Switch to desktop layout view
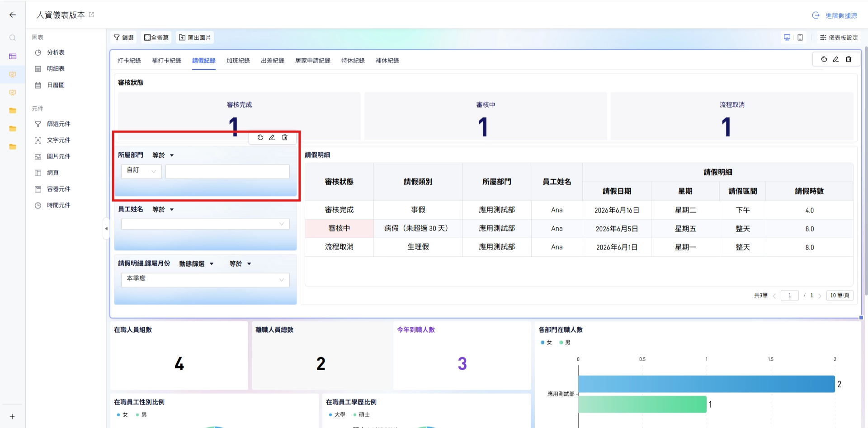 (x=787, y=38)
